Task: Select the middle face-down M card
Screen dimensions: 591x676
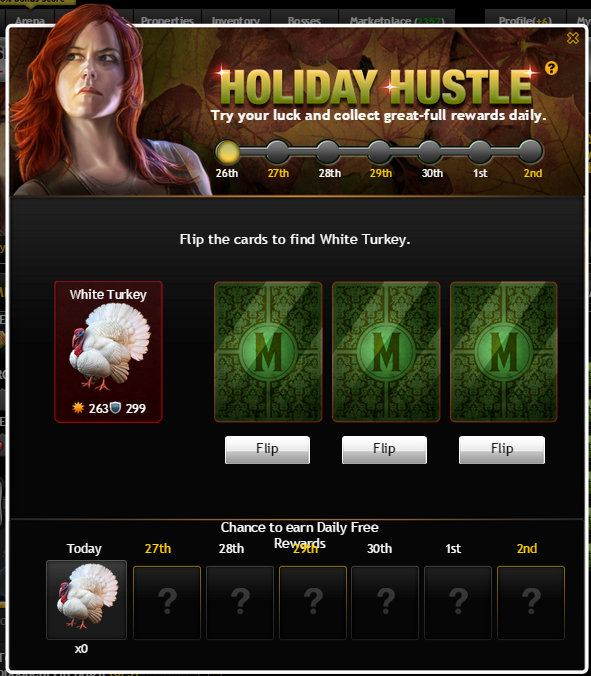Action: tap(386, 352)
